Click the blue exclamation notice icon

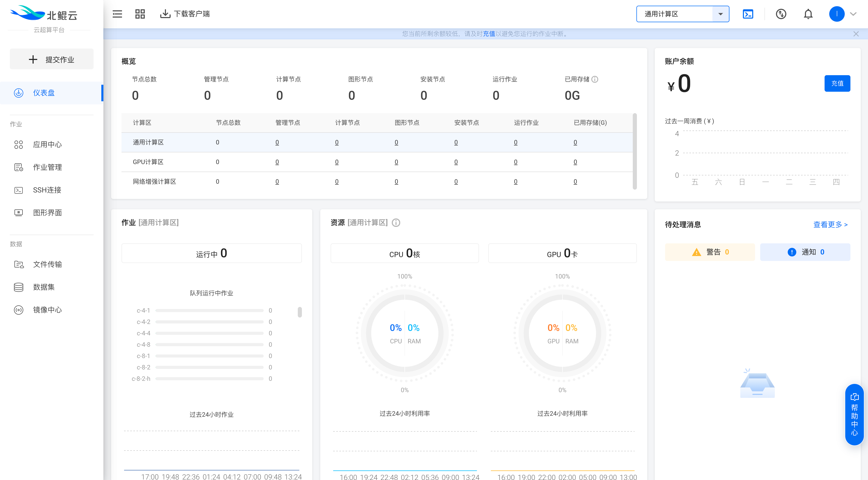pyautogui.click(x=791, y=252)
